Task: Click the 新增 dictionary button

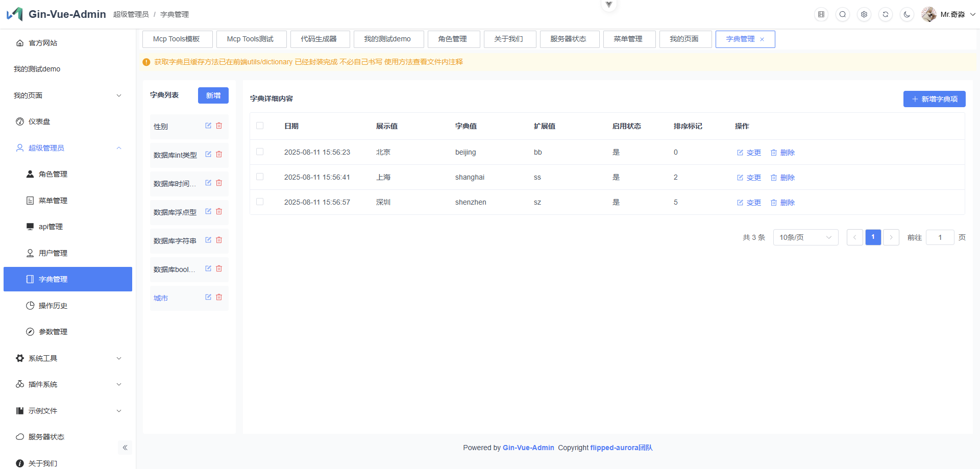Action: tap(213, 95)
